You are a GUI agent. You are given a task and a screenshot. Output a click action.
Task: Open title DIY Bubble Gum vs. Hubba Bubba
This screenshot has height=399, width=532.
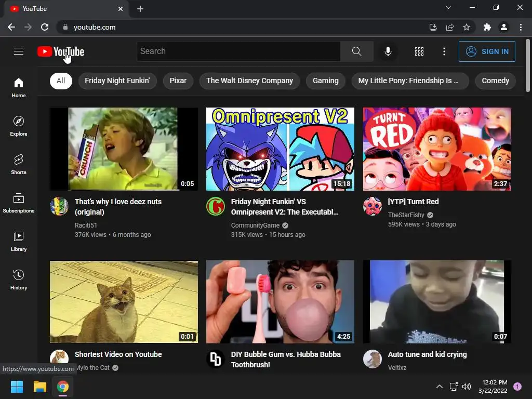click(286, 360)
